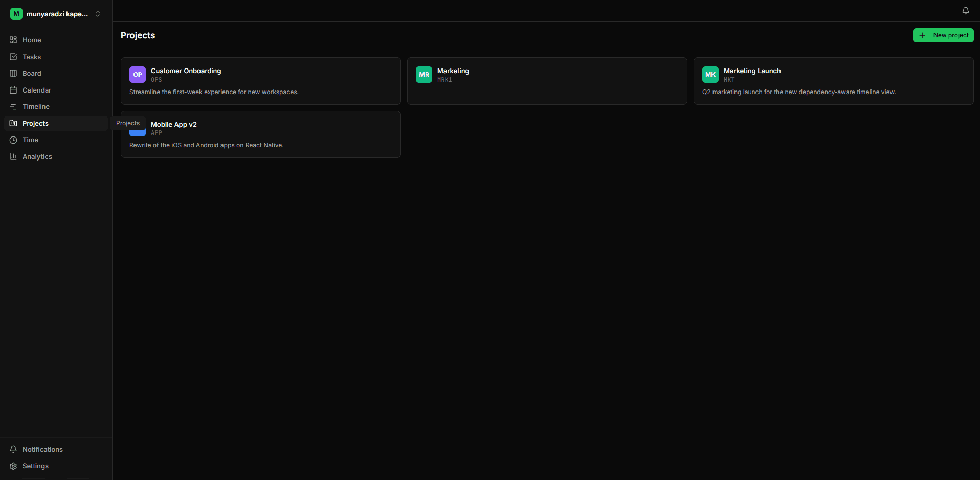Click the Notifications bell icon in sidebar
980x480 pixels.
13,449
